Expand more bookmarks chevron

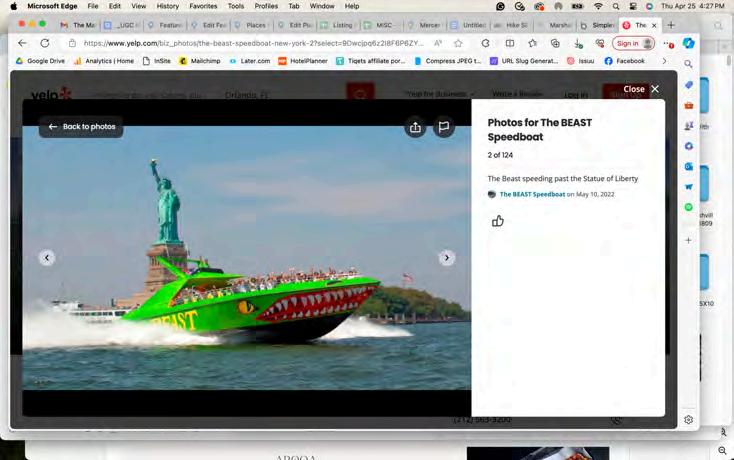[x=664, y=61]
